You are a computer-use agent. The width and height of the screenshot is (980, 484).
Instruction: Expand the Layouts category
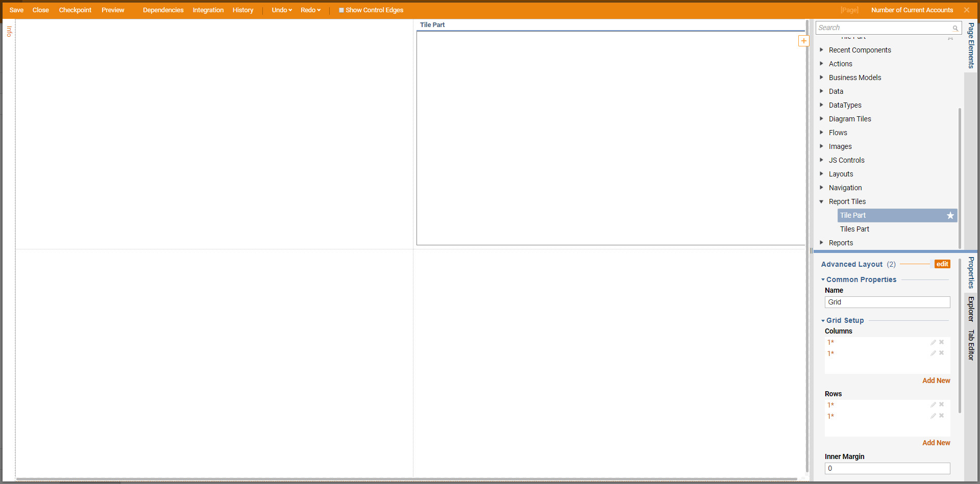click(821, 174)
